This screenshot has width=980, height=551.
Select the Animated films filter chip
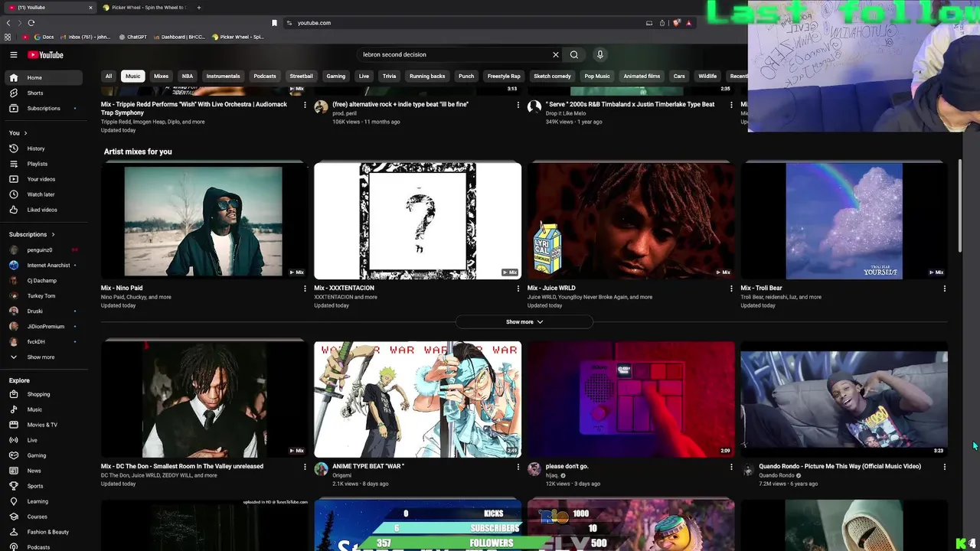point(642,77)
